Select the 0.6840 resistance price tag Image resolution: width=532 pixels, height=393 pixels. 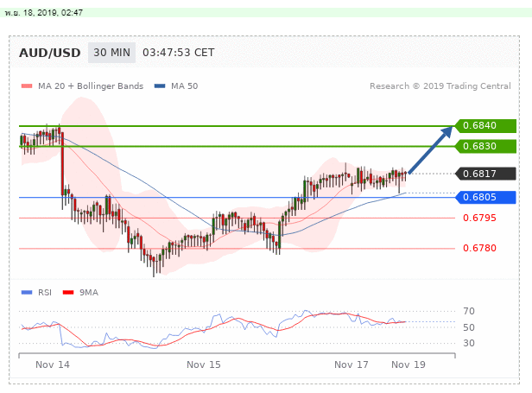[485, 126]
